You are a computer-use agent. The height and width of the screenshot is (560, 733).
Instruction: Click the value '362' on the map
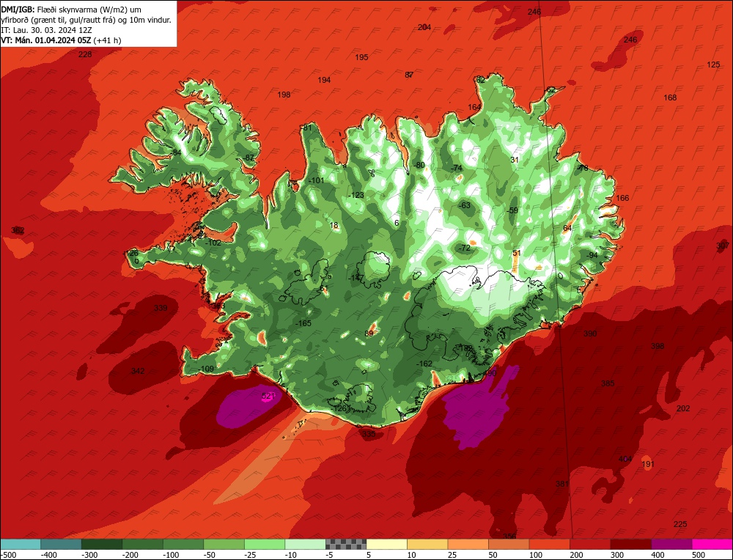coord(18,230)
